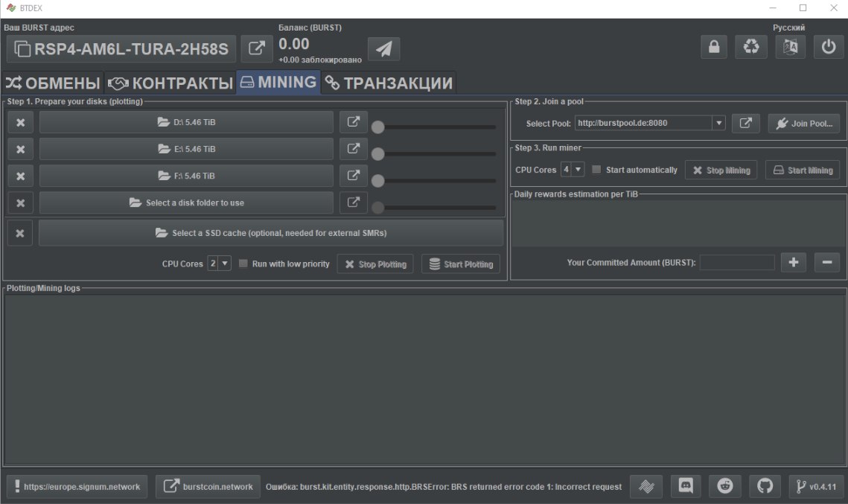Open the language translation icon
The image size is (848, 504).
[x=790, y=47]
